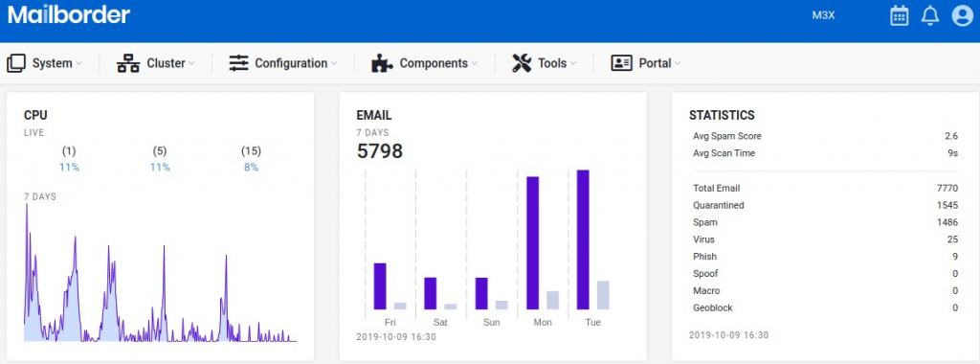Screen dimensions: 980x364
Task: Click the Total Email value 7770
Action: click(x=947, y=188)
